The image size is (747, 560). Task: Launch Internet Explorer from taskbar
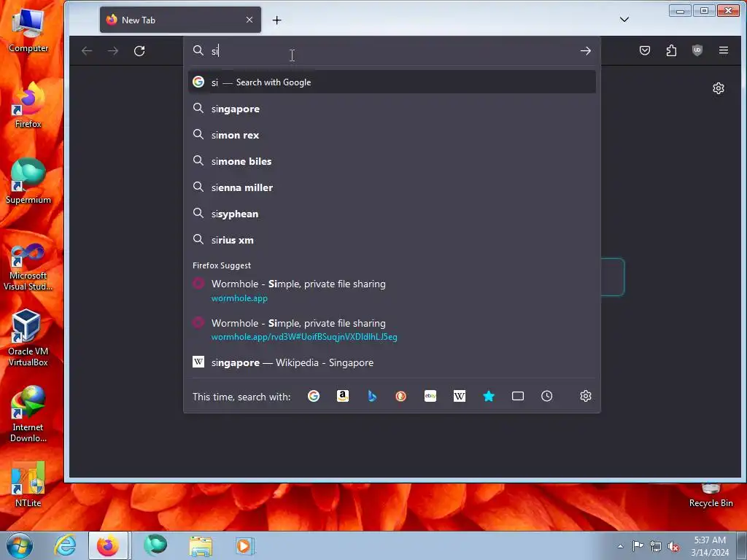click(x=65, y=545)
